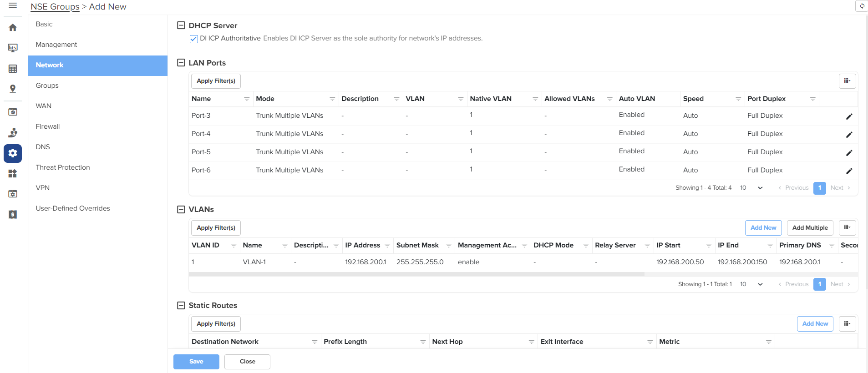Filter the Port Duplex column

[x=812, y=99]
